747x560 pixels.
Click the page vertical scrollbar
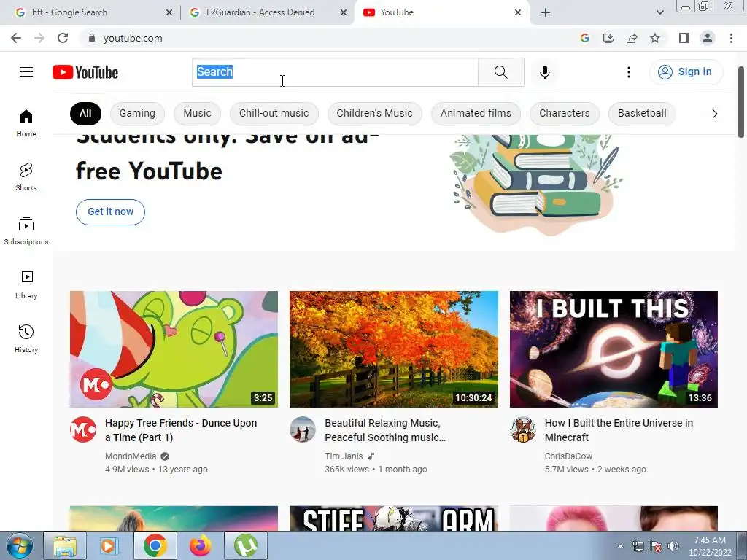point(741,101)
